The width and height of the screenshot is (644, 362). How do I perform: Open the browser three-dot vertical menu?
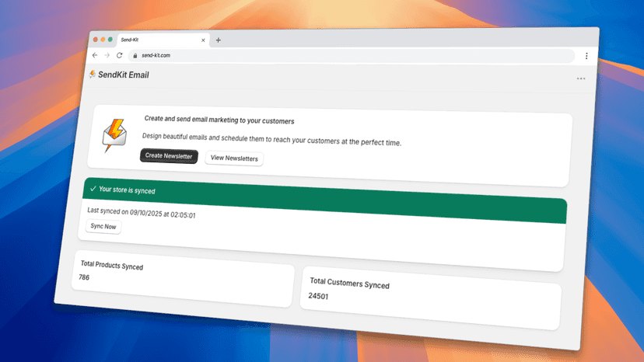(586, 56)
